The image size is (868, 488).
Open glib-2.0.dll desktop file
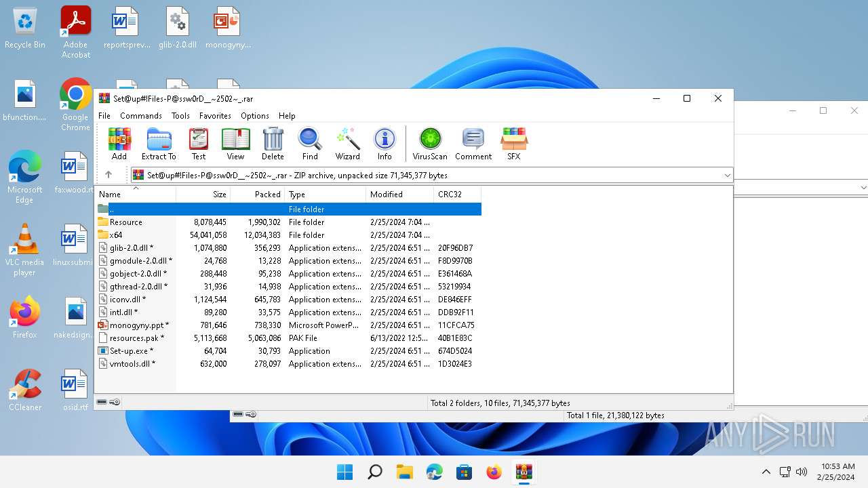pos(178,28)
